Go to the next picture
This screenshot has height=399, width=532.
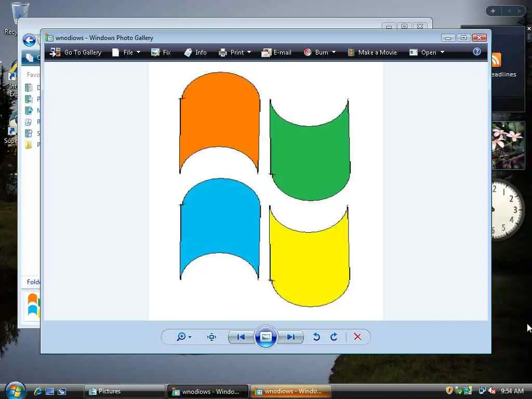(x=290, y=337)
